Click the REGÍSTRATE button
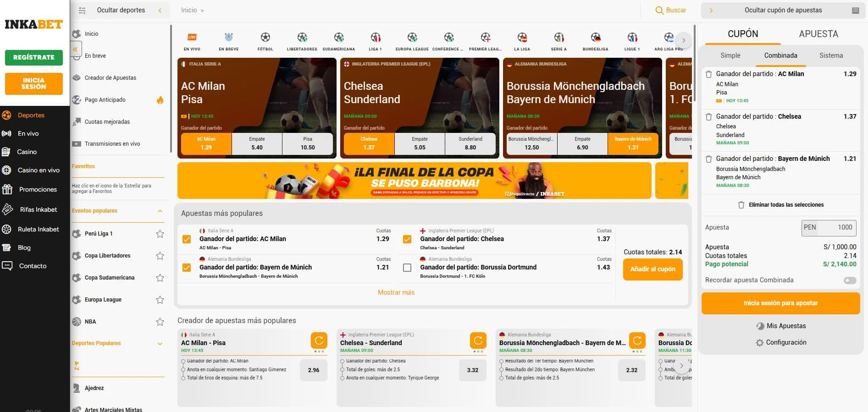 click(x=34, y=57)
